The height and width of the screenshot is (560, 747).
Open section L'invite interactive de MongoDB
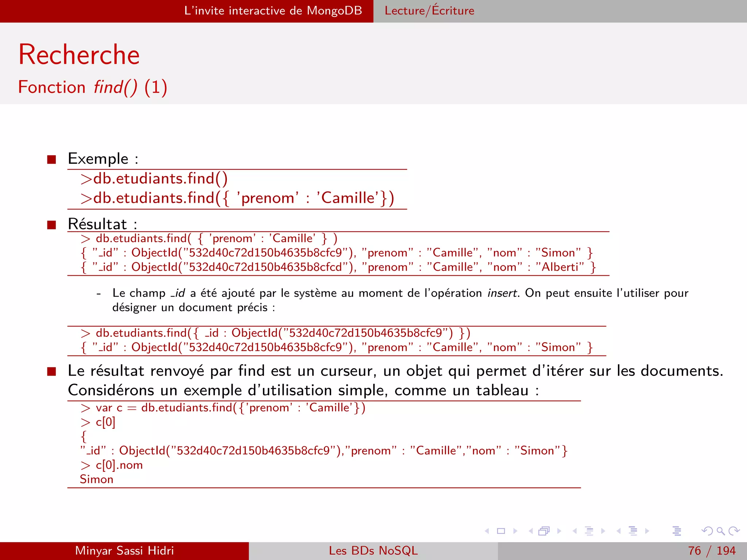coord(273,11)
